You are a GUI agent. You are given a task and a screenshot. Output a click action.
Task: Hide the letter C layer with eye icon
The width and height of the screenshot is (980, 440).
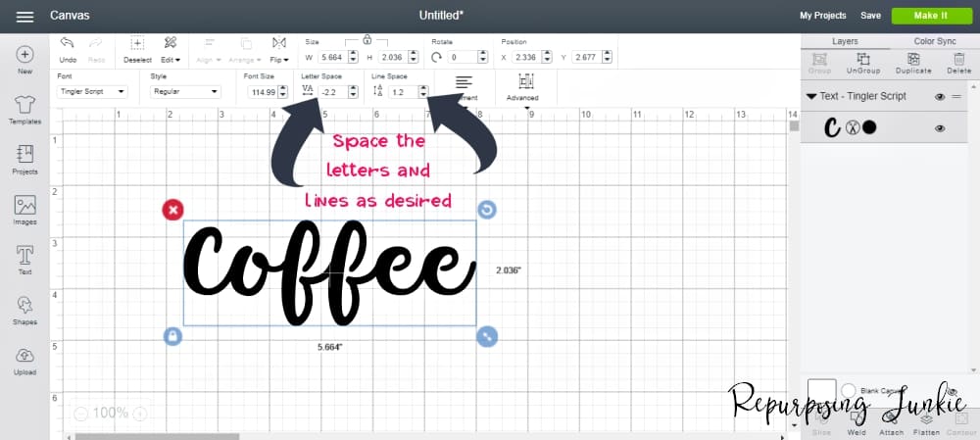(939, 128)
